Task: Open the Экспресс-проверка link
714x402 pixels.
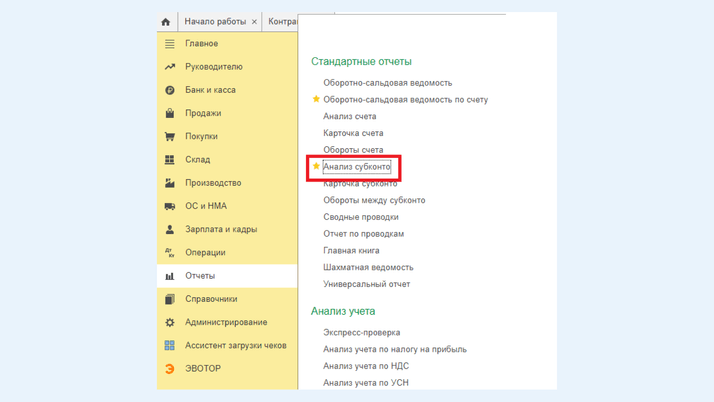Action: click(x=362, y=333)
